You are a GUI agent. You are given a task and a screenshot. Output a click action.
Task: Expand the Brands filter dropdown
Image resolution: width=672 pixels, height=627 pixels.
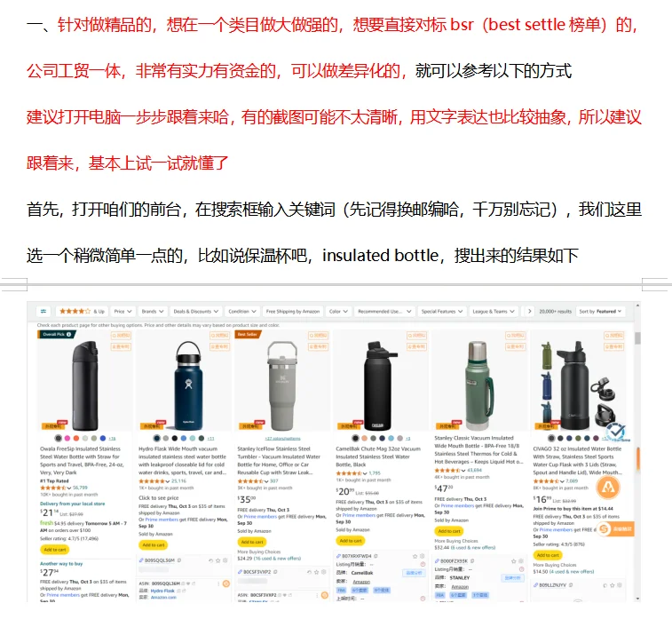[153, 312]
